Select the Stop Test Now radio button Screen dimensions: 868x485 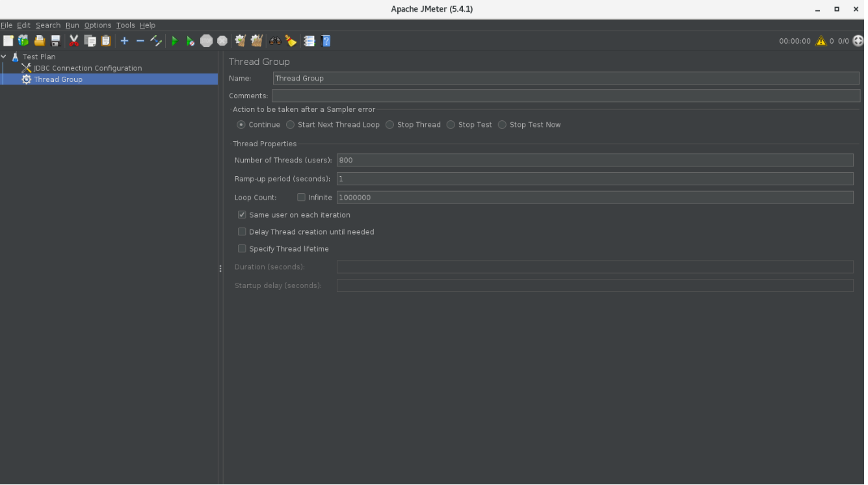click(503, 125)
